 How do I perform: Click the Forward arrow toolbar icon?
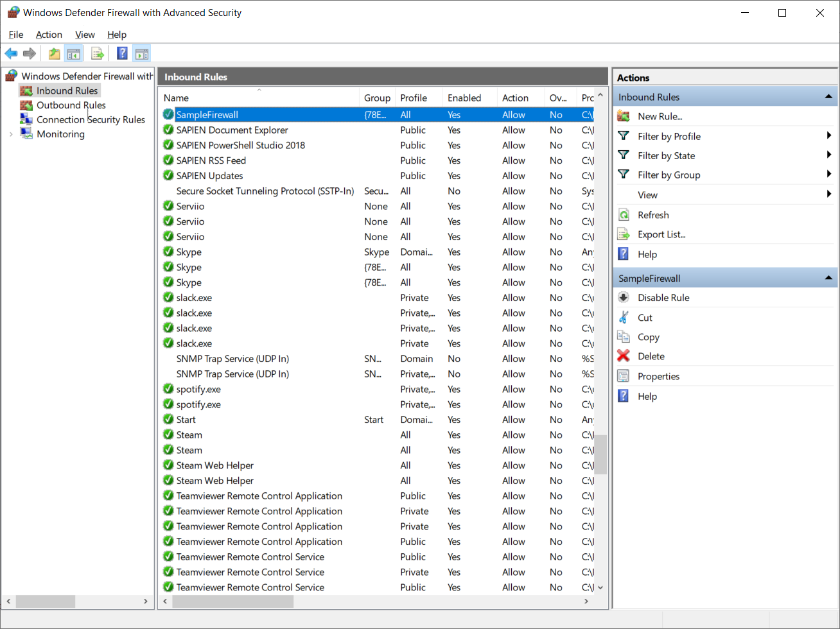tap(29, 53)
